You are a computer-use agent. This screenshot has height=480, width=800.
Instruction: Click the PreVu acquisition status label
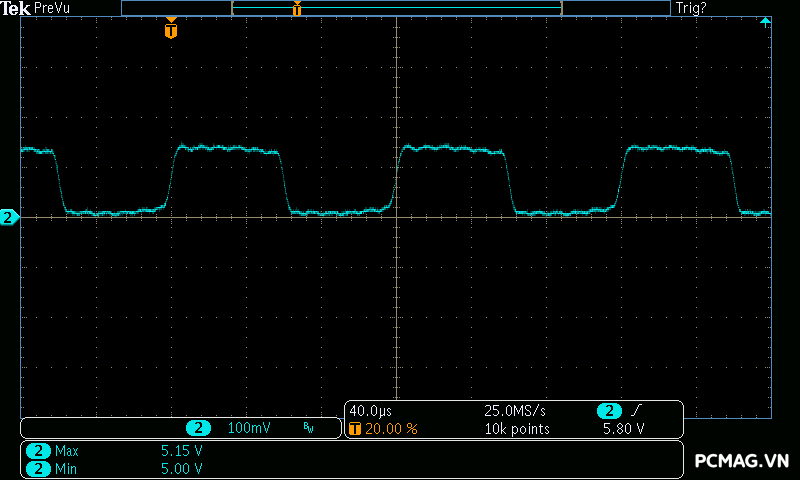point(52,7)
